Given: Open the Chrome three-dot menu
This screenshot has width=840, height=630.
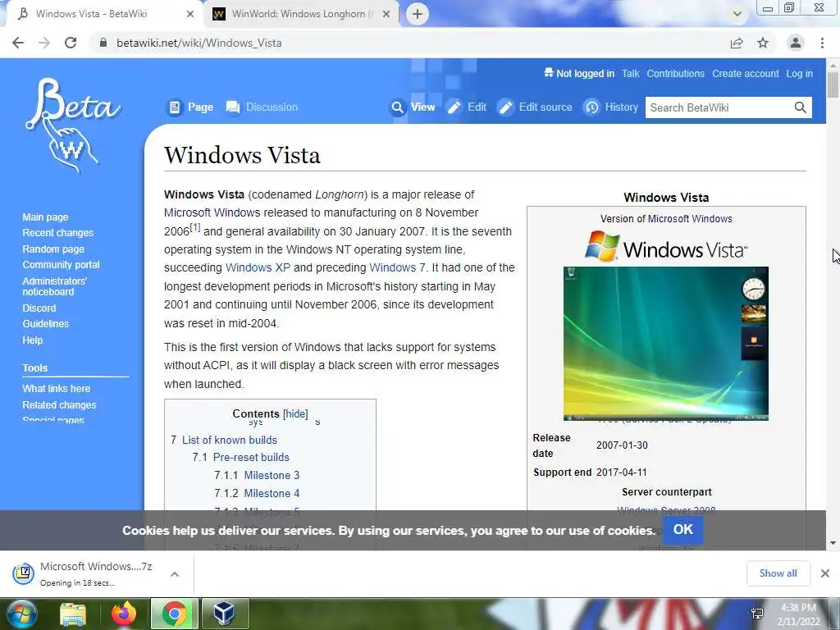Looking at the screenshot, I should pos(822,43).
